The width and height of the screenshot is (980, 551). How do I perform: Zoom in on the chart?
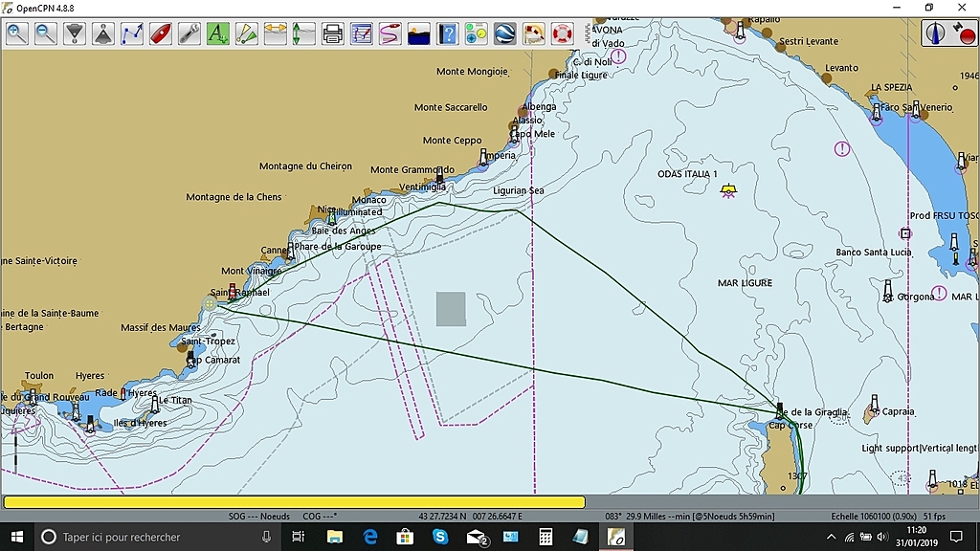coord(17,33)
